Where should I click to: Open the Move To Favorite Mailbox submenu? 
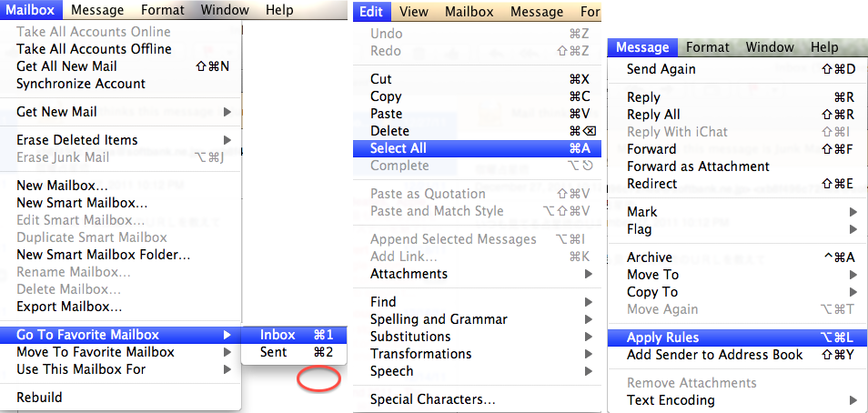pos(121,352)
